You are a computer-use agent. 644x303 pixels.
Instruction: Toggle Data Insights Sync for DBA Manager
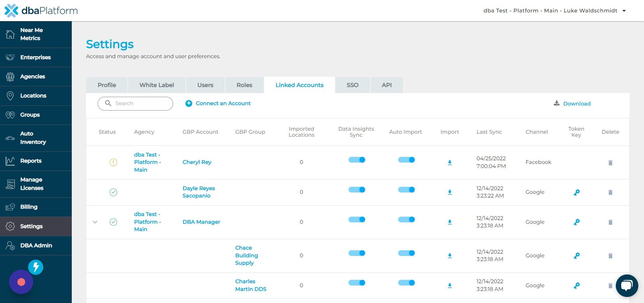[x=357, y=219]
